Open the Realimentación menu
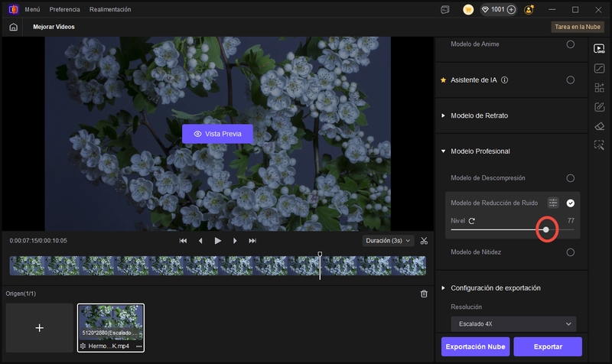 coord(110,9)
